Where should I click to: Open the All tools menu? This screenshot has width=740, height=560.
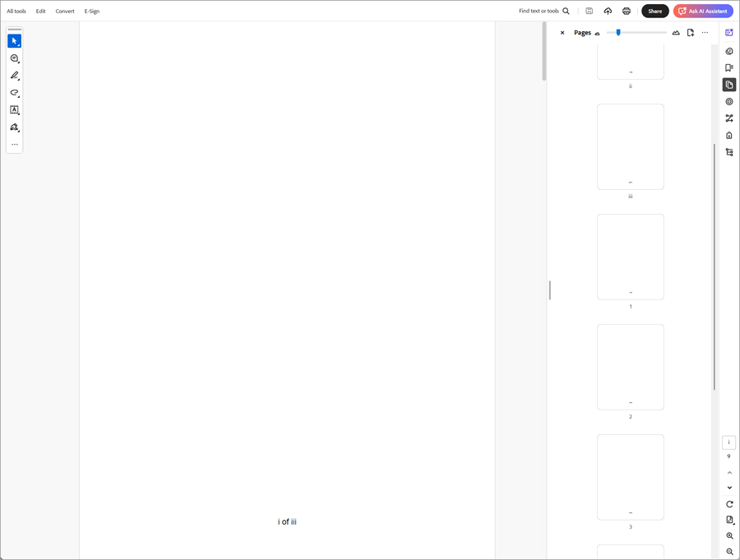pos(16,12)
